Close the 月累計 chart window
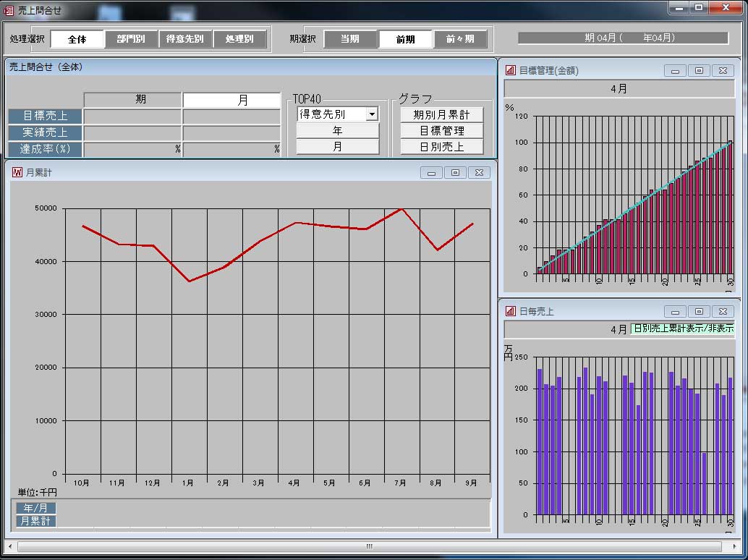The height and width of the screenshot is (560, 748). (x=479, y=173)
